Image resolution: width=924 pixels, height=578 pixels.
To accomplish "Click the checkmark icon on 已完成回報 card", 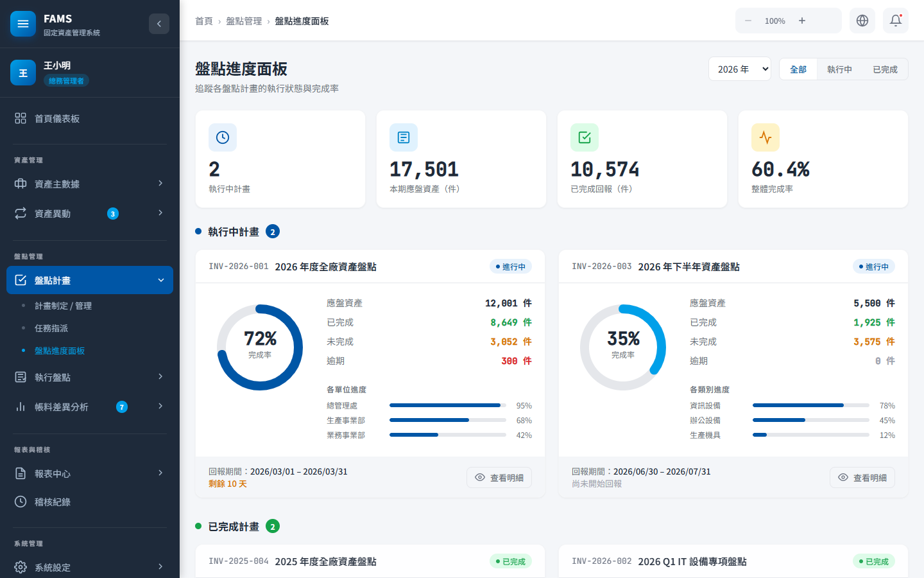I will click(x=585, y=137).
